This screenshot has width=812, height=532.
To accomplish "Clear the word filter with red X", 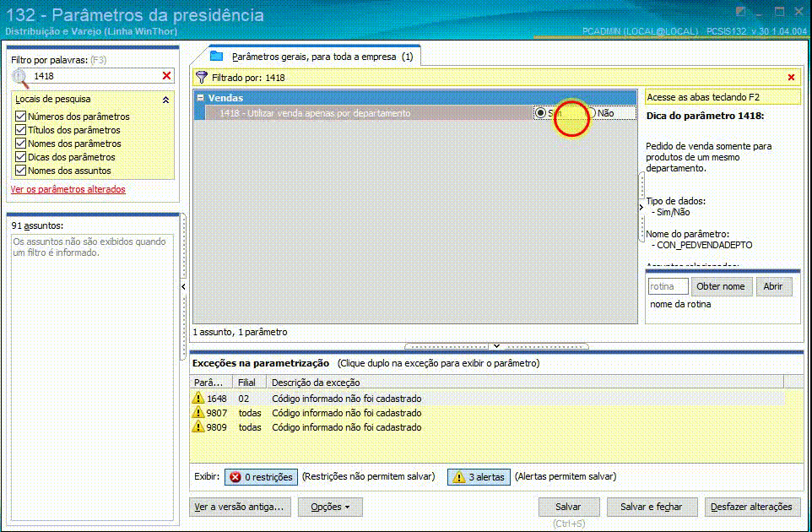I will click(x=167, y=76).
